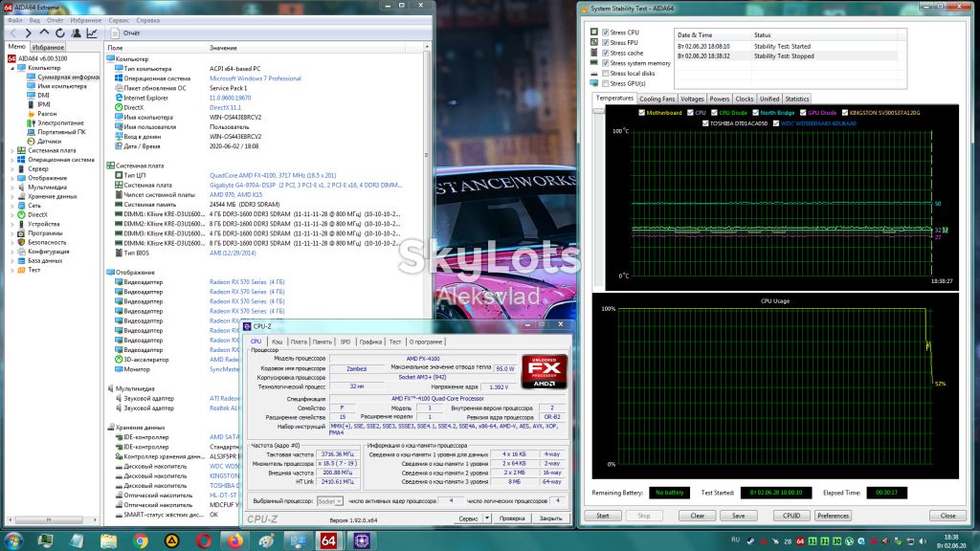980x551 pixels.
Task: Click the graph vertical slider handle
Action: click(599, 111)
